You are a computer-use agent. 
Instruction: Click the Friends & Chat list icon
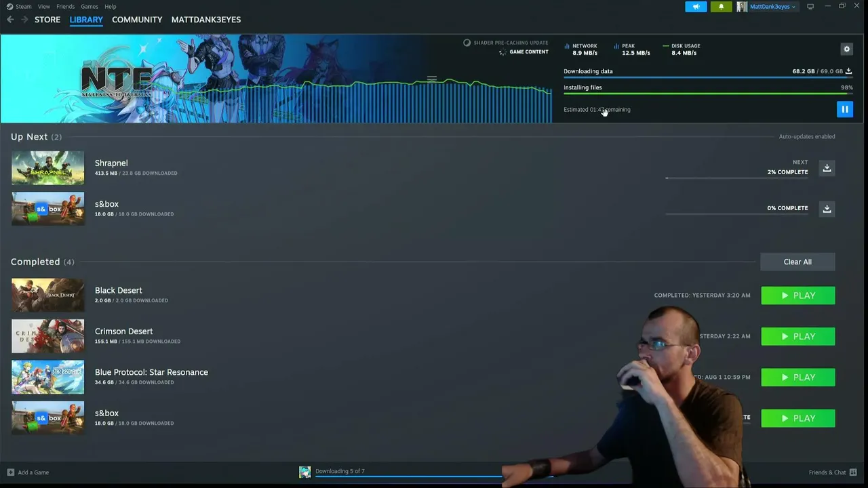coord(853,472)
